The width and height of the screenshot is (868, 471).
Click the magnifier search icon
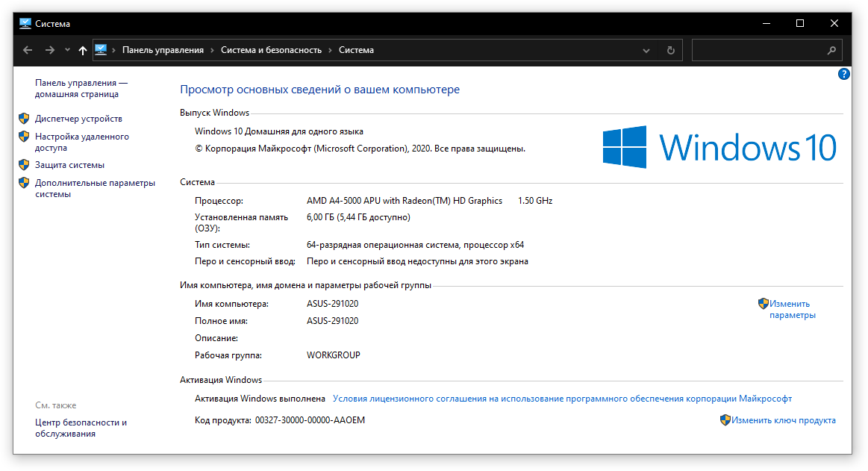pyautogui.click(x=831, y=50)
